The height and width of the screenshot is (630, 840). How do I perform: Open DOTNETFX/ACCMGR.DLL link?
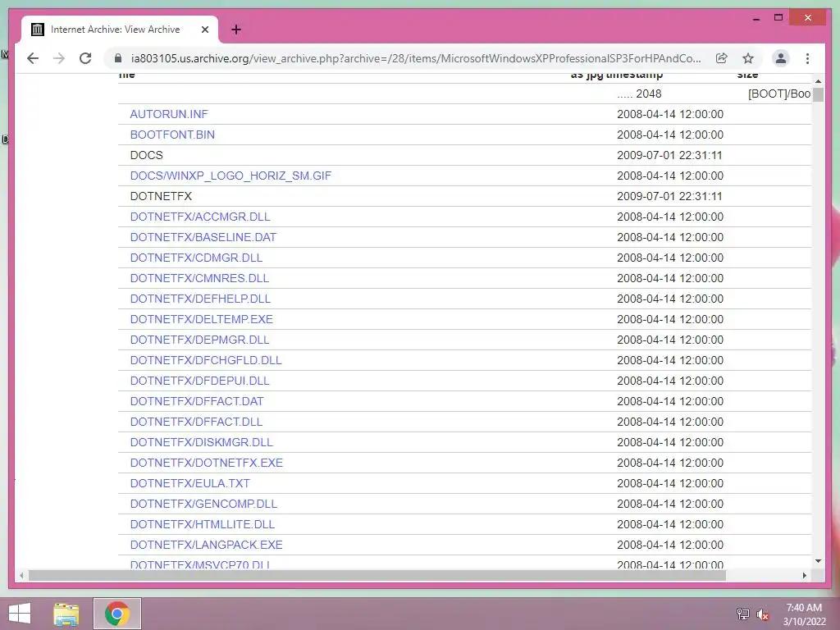coord(200,217)
